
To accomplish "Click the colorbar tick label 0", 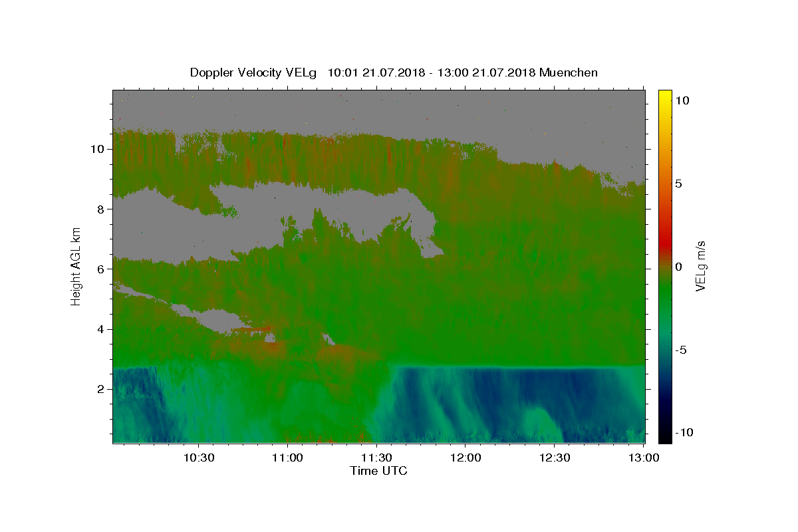I will [x=678, y=267].
